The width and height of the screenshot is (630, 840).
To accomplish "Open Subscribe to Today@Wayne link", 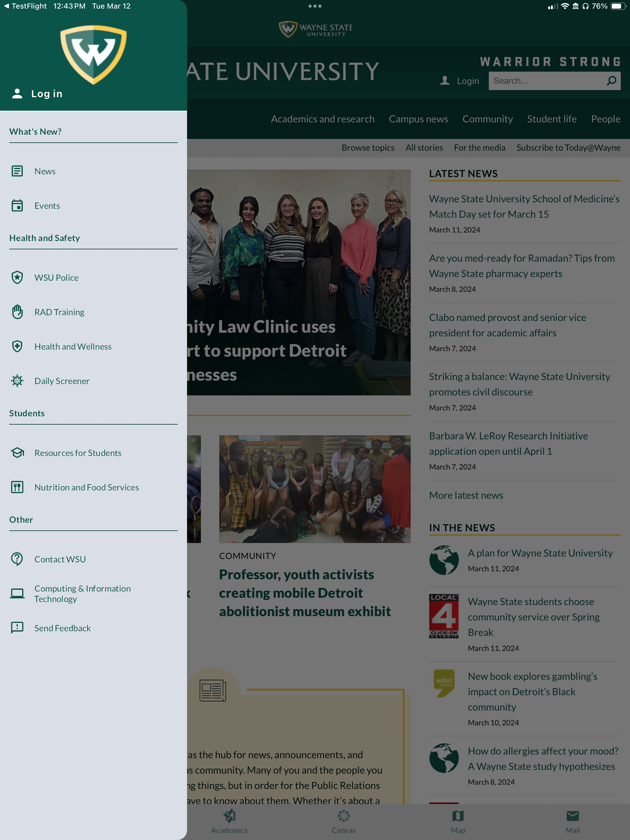I will tap(568, 148).
